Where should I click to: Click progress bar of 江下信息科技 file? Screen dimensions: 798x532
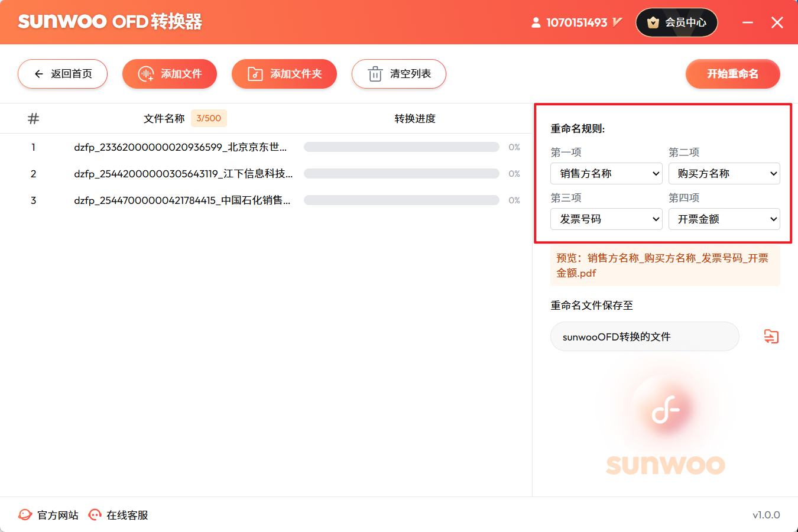(401, 174)
